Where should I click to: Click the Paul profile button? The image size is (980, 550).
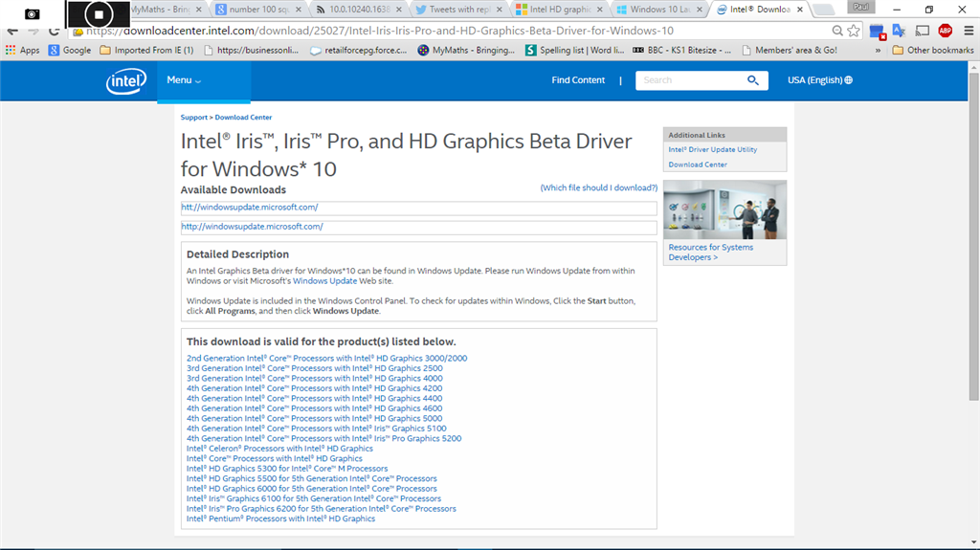point(860,7)
